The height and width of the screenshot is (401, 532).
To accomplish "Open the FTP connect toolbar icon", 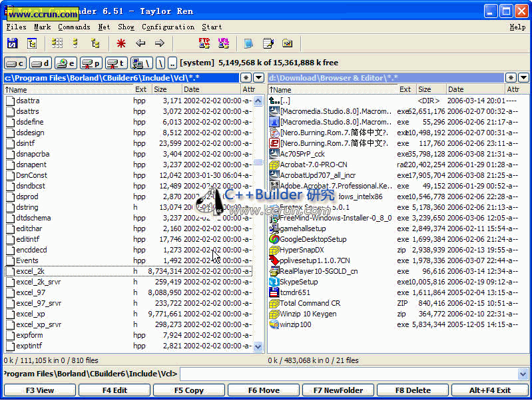I will [204, 44].
